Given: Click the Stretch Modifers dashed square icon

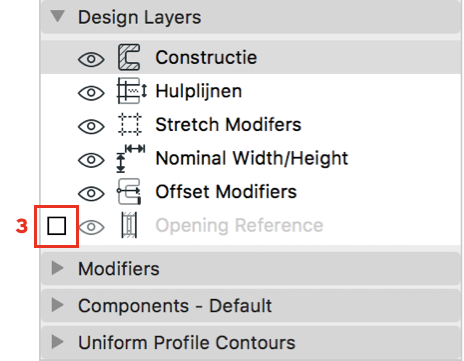Looking at the screenshot, I should [x=130, y=125].
